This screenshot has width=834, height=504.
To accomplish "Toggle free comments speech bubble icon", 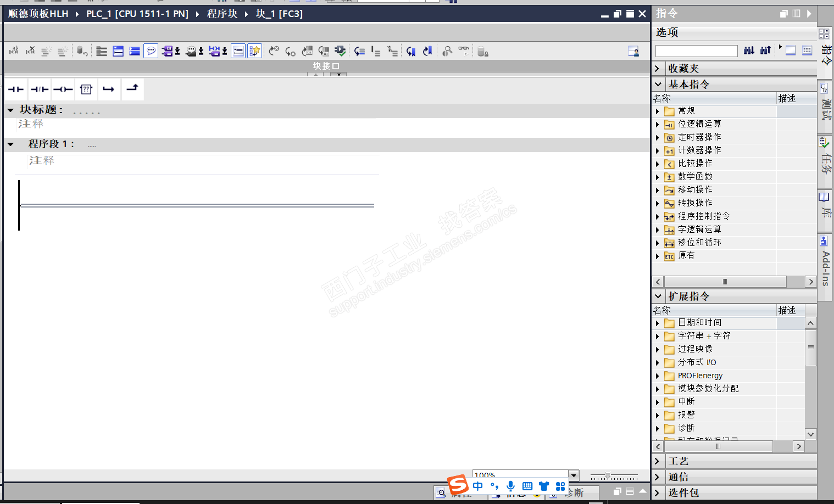I will [x=151, y=51].
